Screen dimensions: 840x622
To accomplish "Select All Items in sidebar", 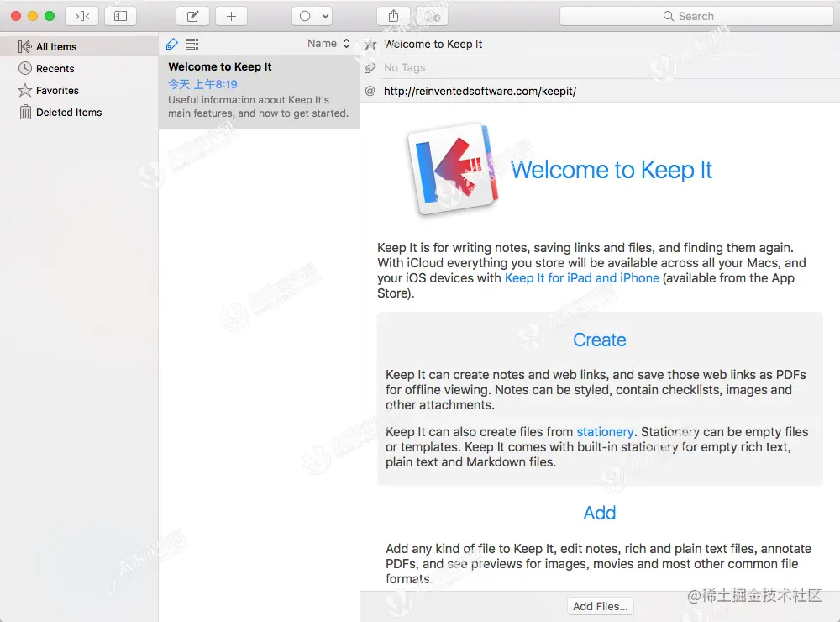I will [79, 47].
